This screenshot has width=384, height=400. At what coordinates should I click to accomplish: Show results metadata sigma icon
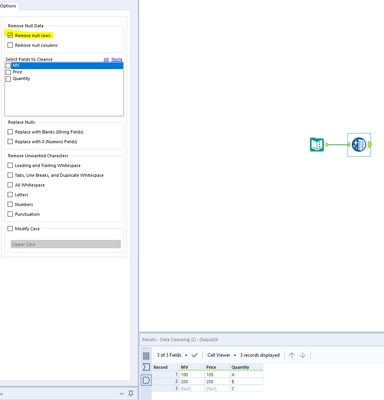tap(146, 367)
